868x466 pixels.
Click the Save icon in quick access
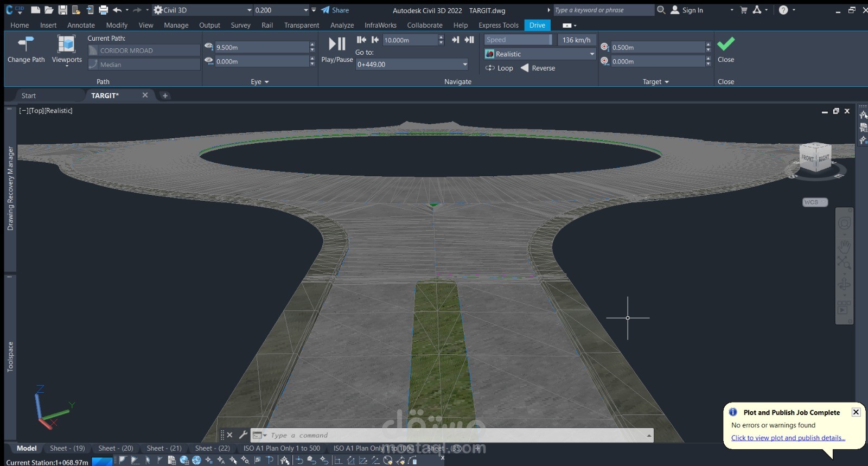(62, 10)
